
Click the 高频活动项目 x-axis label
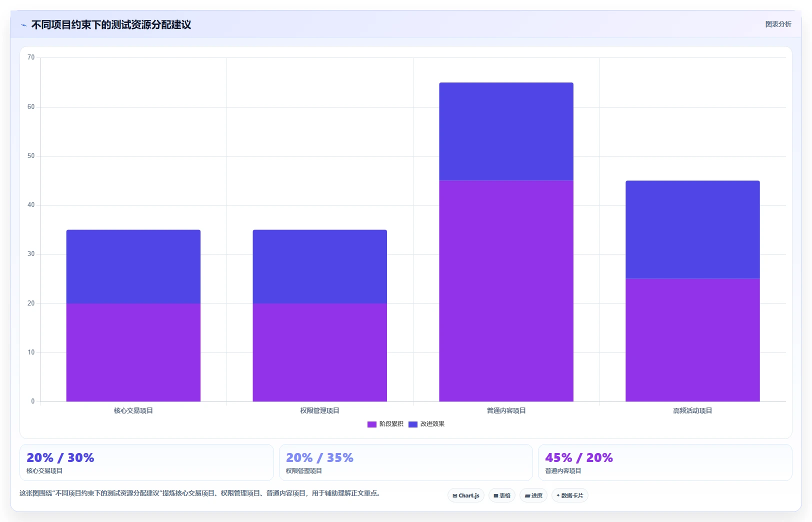[x=692, y=410]
